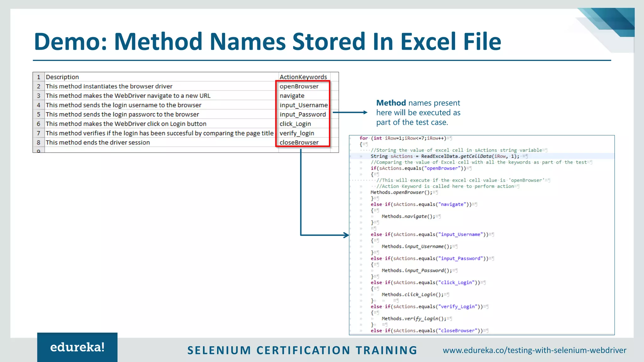Click 'SELENIUM CERTIFICATION TRAINING' footer text
This screenshot has height=362, width=644.
(x=302, y=350)
